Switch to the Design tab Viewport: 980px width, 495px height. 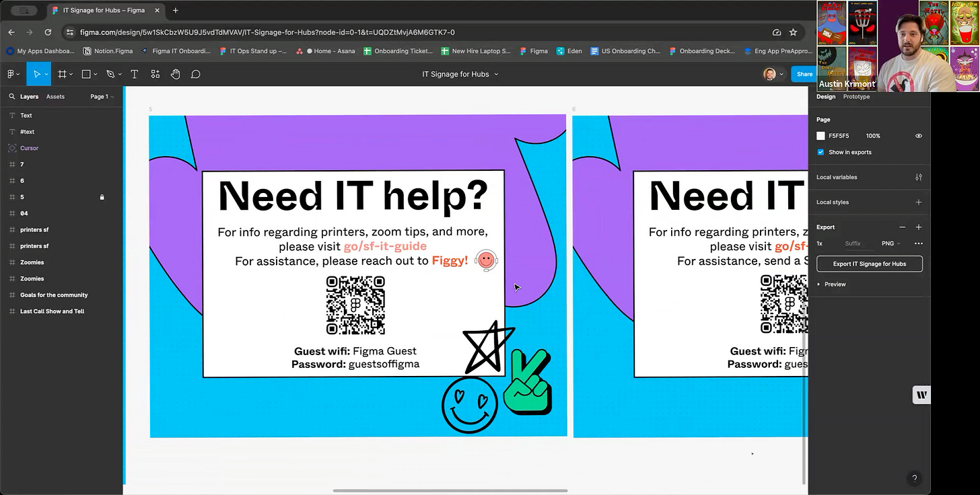point(826,97)
